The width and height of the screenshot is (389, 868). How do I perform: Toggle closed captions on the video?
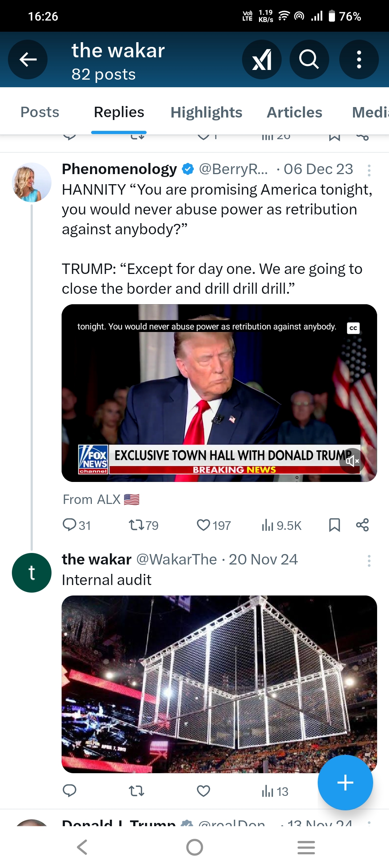coord(353,328)
